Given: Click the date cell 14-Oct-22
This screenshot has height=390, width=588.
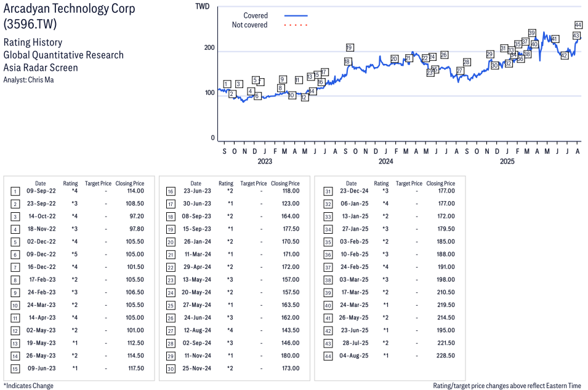Looking at the screenshot, I should 42,216.
